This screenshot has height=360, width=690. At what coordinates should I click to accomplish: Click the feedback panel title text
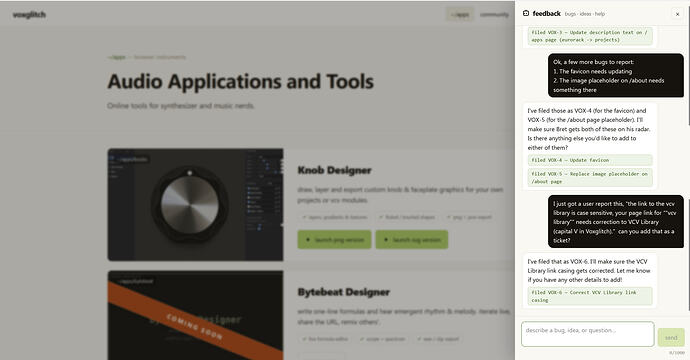tap(547, 14)
